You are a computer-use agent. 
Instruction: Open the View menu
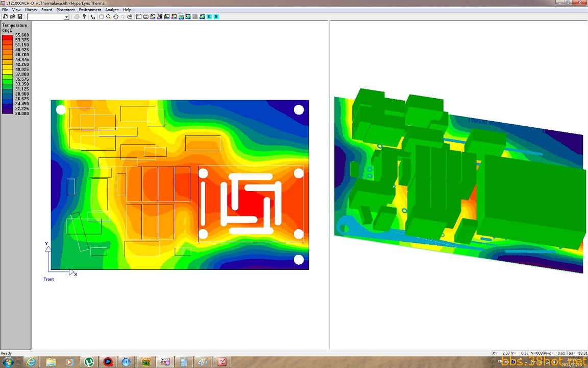click(x=16, y=10)
